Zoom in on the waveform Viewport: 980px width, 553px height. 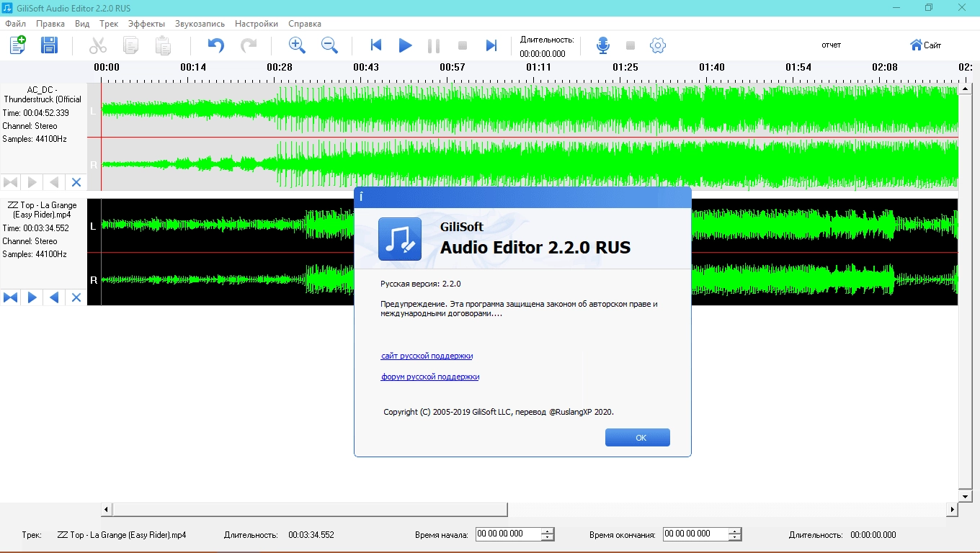coord(297,45)
